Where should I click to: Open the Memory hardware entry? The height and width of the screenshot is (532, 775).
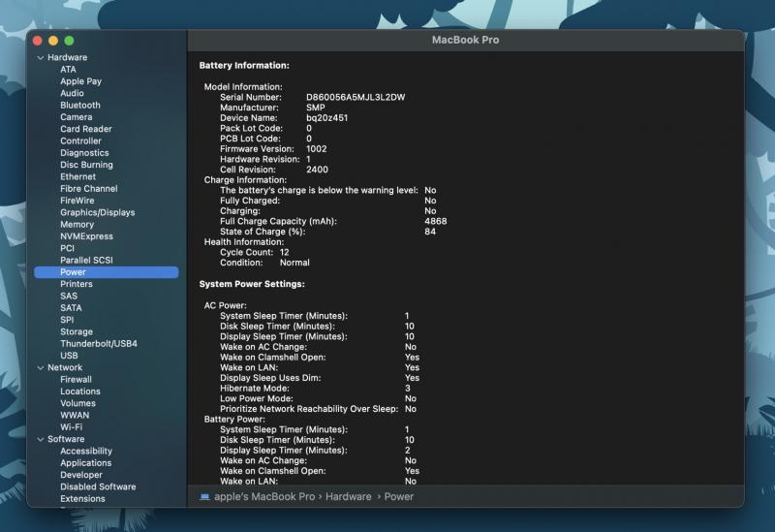(x=77, y=225)
